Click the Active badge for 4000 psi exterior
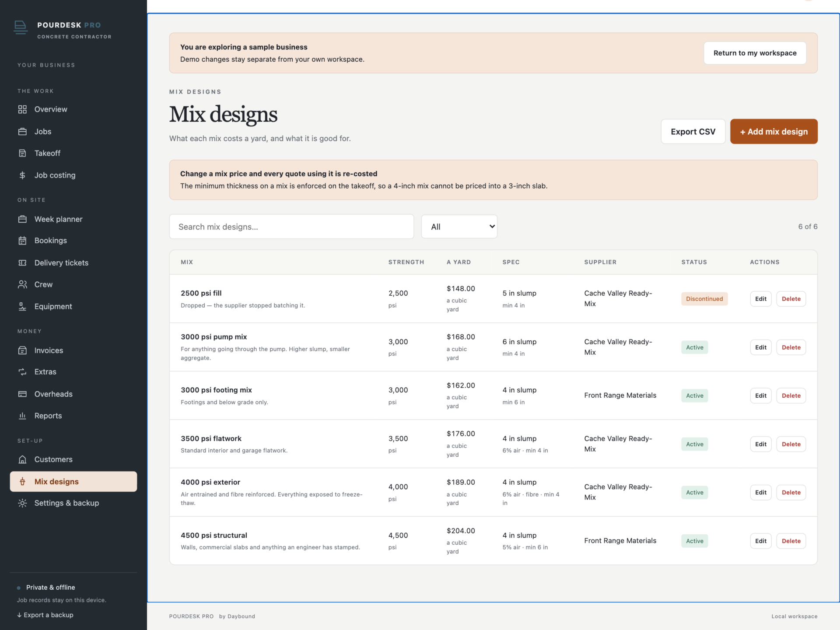This screenshot has height=630, width=840. pos(694,493)
